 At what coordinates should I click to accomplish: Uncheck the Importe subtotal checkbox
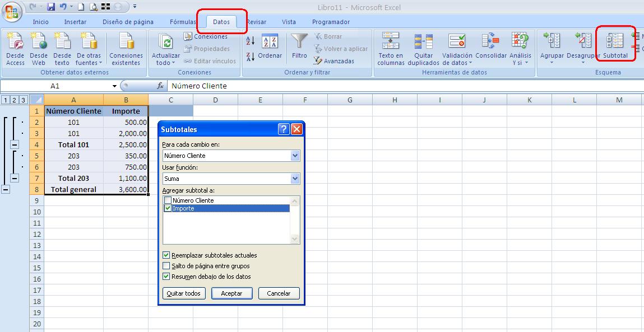tap(168, 208)
